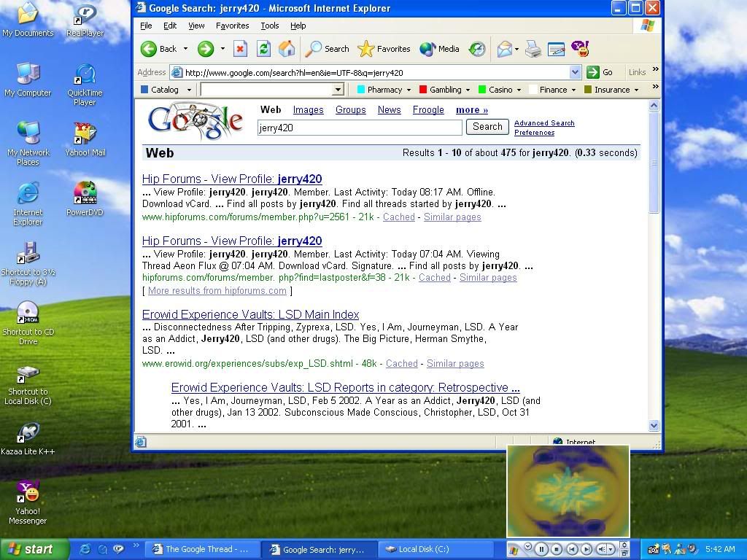Skip to previous track in media player
Viewport: 747px width, 560px height.
tap(572, 549)
